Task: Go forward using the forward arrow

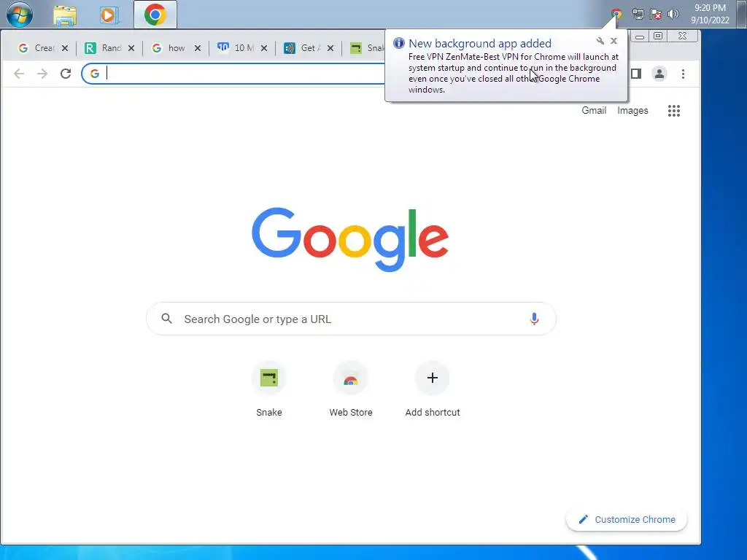Action: click(x=42, y=74)
